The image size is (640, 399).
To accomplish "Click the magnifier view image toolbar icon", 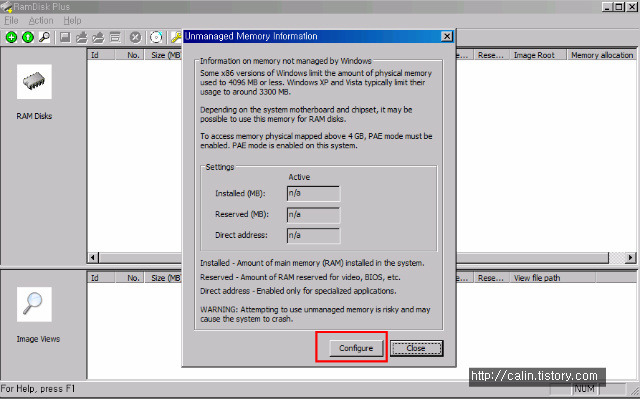I will tap(44, 38).
